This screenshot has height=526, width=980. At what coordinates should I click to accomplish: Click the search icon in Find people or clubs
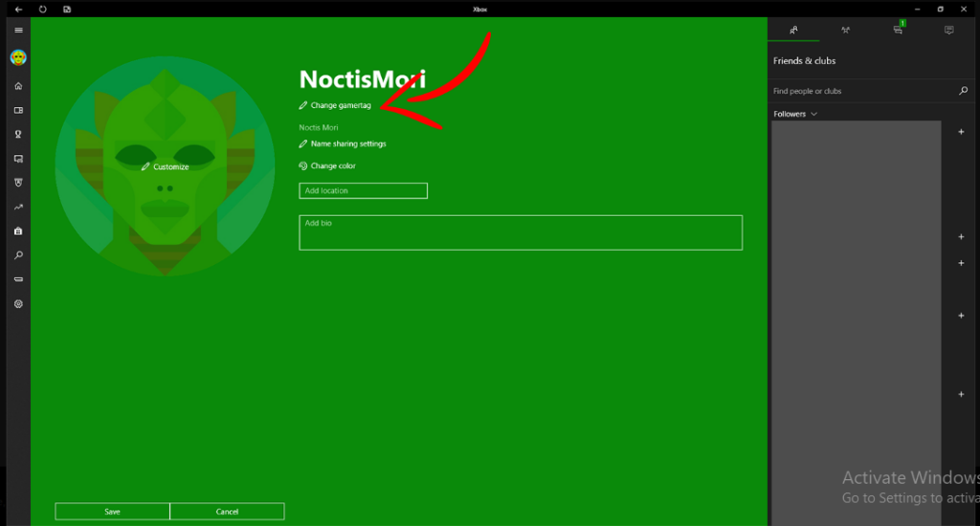(963, 91)
